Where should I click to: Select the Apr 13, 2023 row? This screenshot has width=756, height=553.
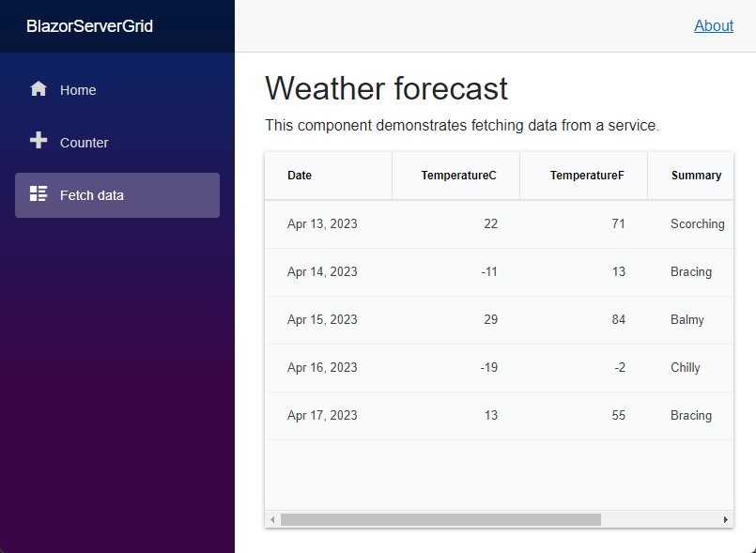point(499,224)
